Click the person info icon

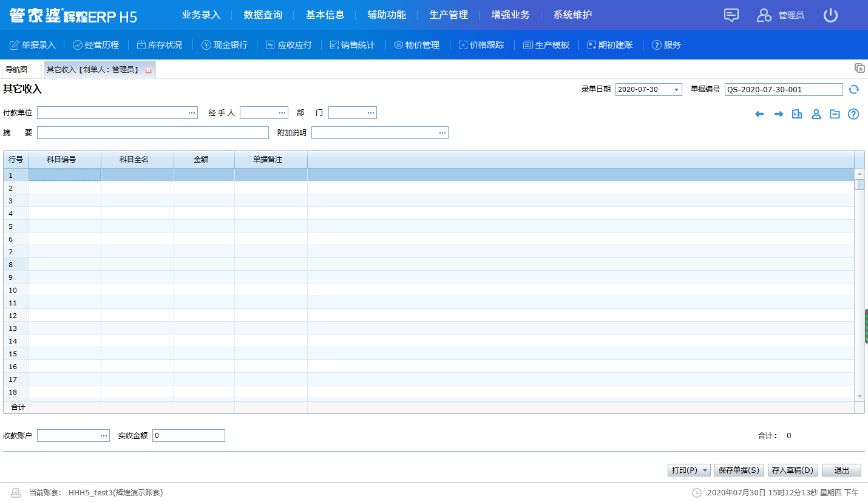pos(816,114)
